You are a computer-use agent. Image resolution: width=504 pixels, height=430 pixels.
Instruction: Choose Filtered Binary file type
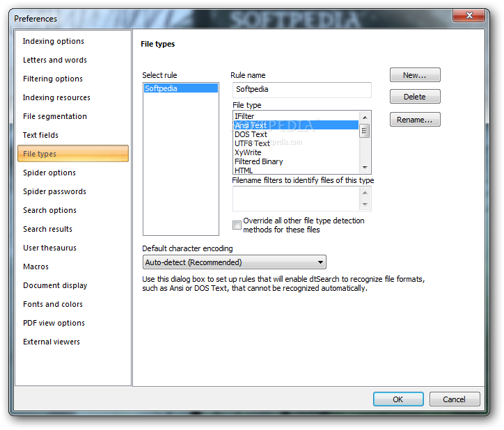coord(296,161)
